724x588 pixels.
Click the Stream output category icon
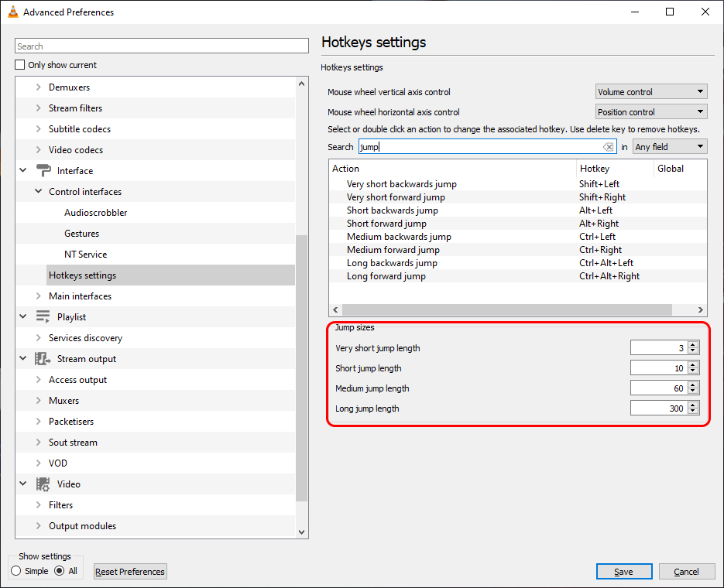pyautogui.click(x=43, y=359)
